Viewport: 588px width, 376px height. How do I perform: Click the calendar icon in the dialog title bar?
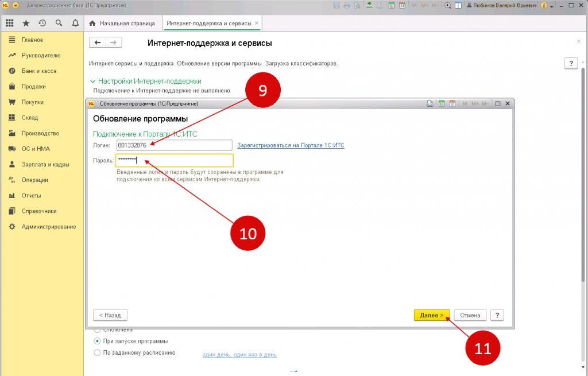click(x=452, y=103)
